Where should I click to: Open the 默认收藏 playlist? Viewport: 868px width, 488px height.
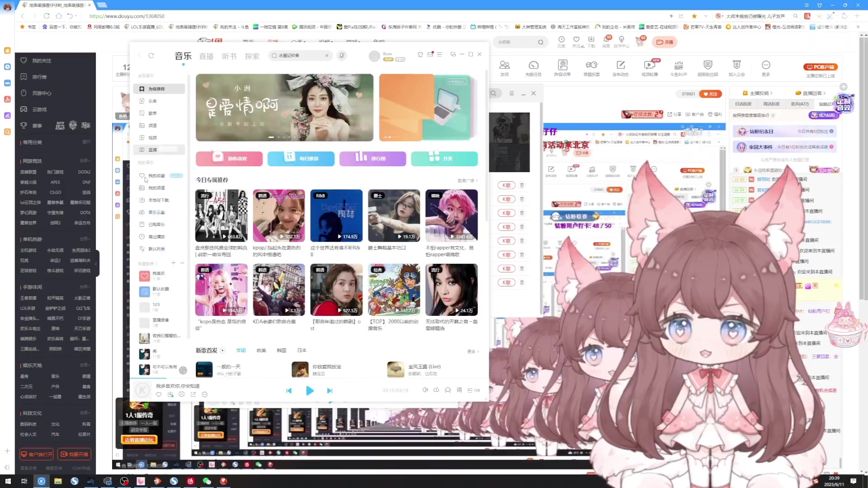159,291
